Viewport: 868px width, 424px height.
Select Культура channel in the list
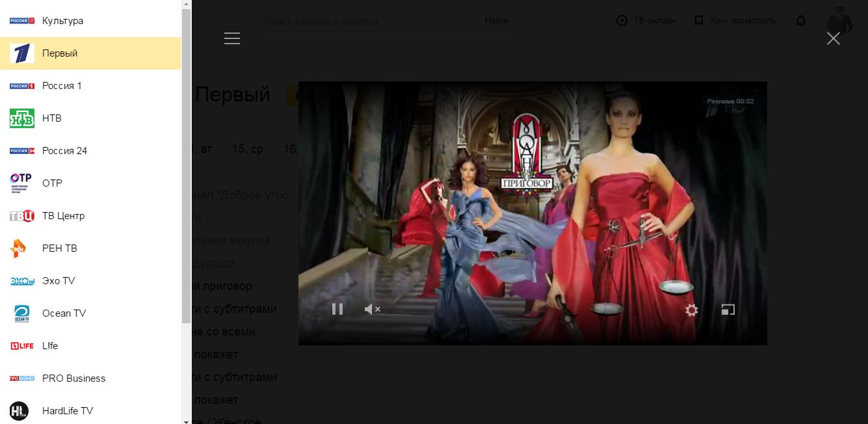click(x=90, y=21)
